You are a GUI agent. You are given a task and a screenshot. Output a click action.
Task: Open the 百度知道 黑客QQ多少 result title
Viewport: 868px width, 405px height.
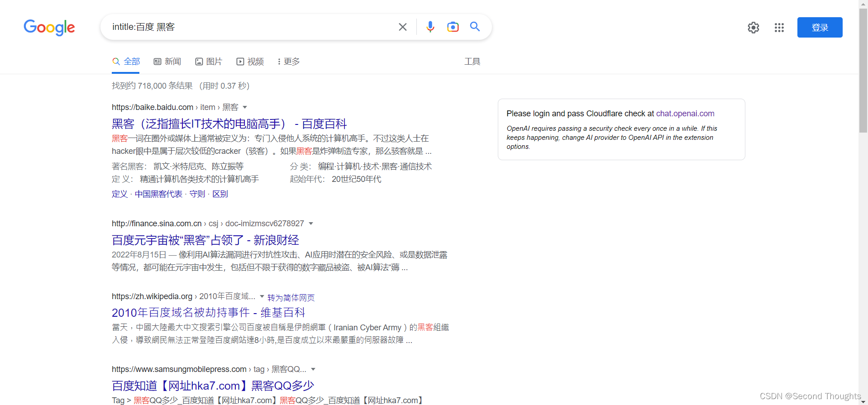click(213, 386)
